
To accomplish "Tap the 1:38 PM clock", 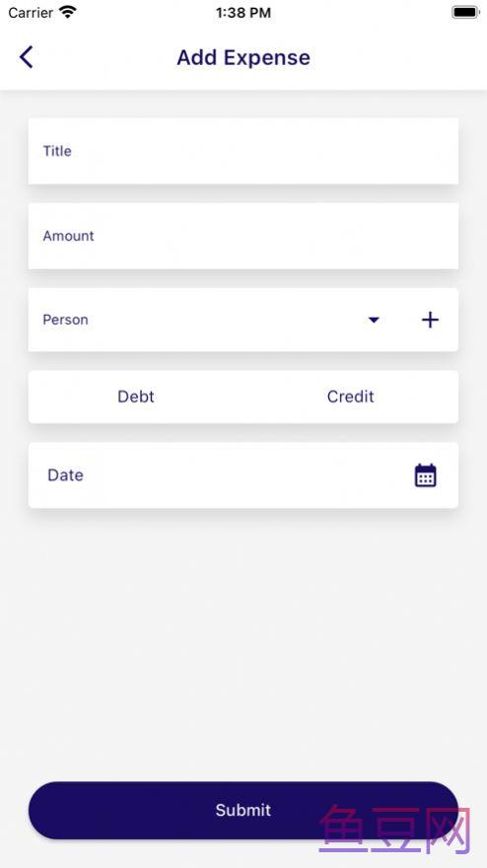I will tap(243, 13).
